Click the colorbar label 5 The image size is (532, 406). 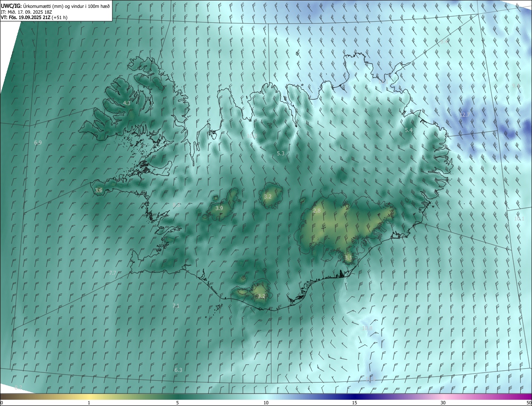[177, 403]
